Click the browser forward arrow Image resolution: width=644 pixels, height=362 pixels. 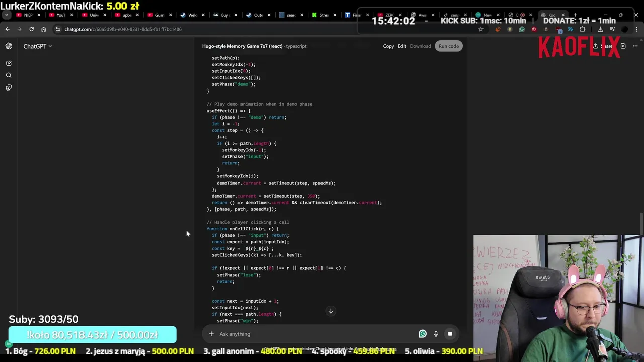[19, 29]
